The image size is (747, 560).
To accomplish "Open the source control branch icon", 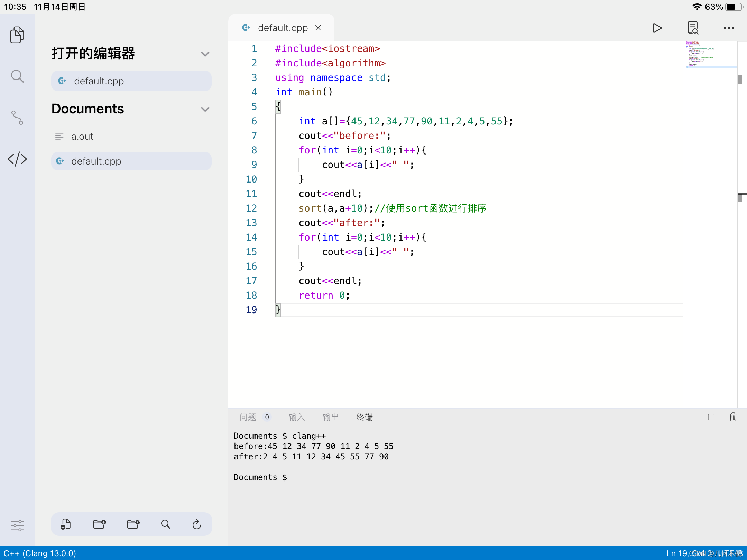I will click(17, 118).
